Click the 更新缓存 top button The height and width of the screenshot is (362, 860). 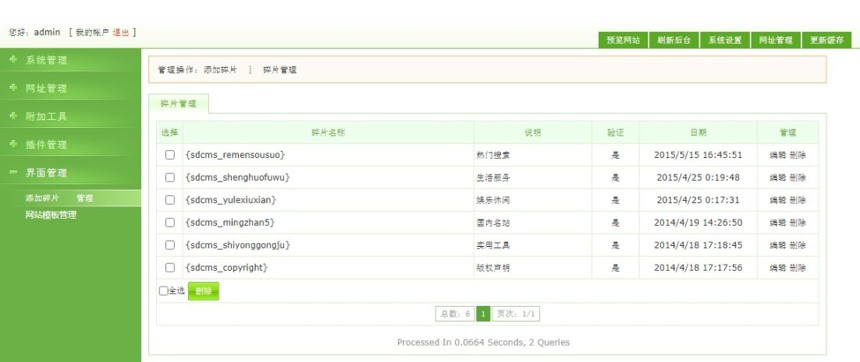tap(827, 41)
